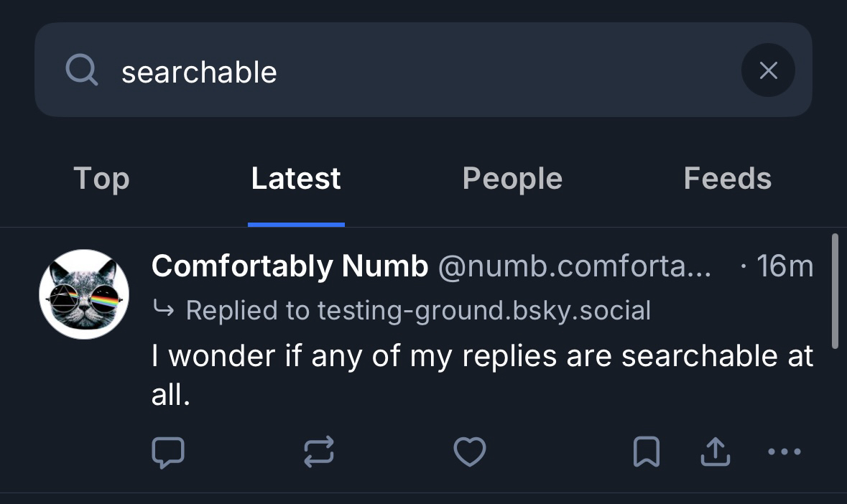Open the cat avatar profile picture
The height and width of the screenshot is (504, 847).
[84, 294]
